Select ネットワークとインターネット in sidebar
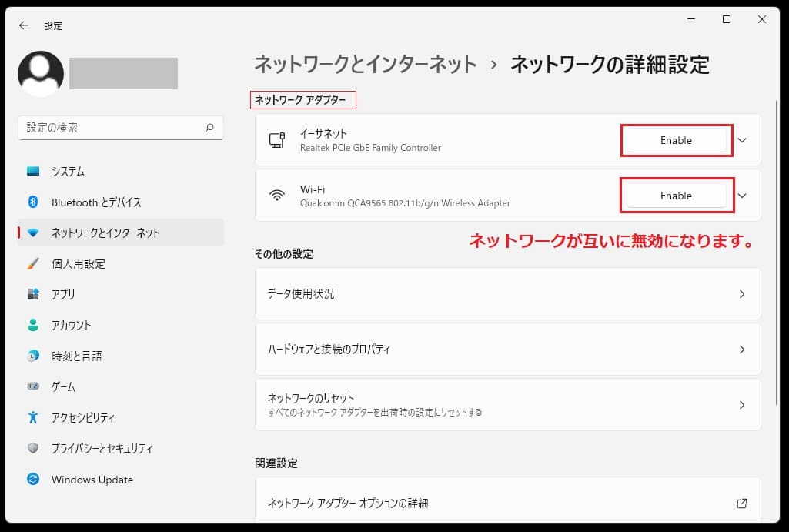This screenshot has width=789, height=532. (x=121, y=233)
